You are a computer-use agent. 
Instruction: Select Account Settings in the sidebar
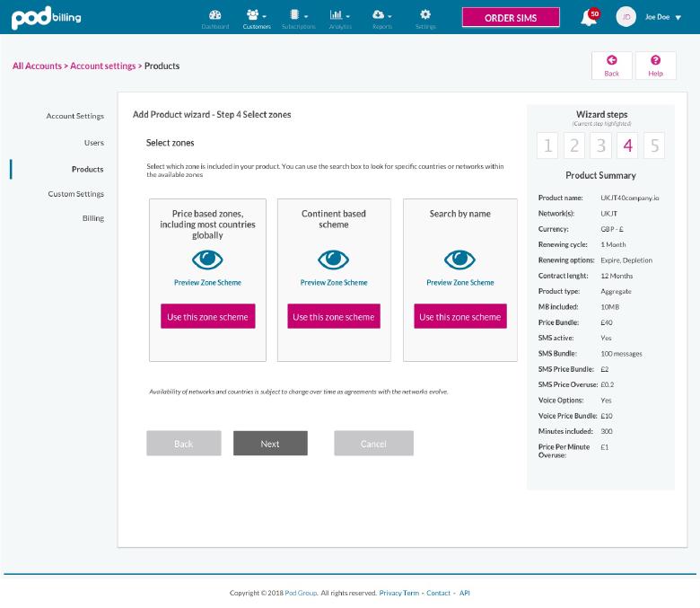coord(75,116)
